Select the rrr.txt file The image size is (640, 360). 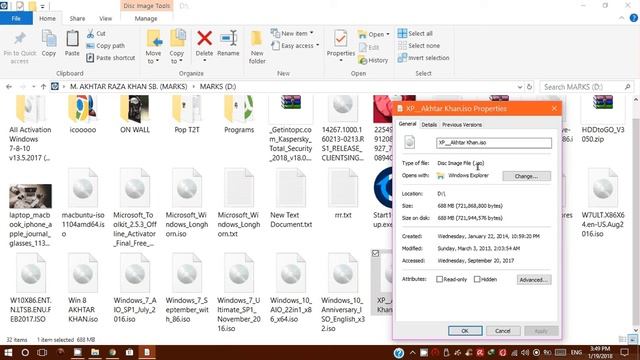343,194
